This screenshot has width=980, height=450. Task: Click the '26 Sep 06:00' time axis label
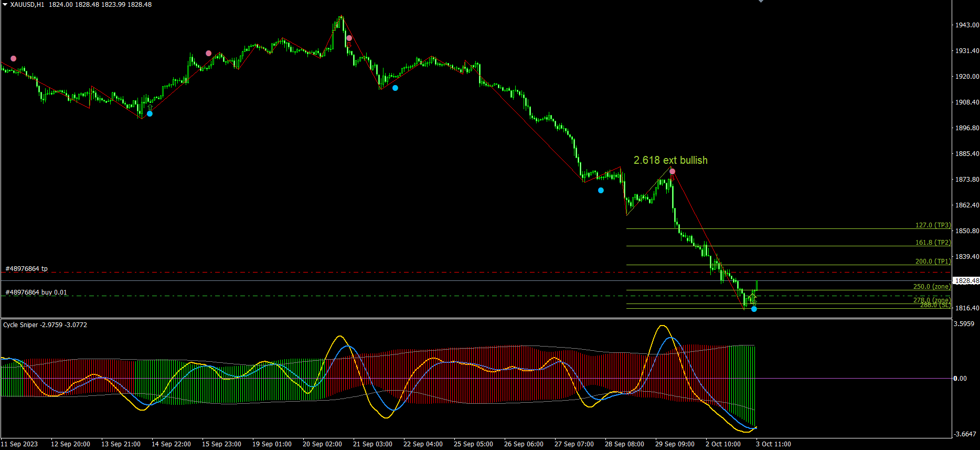[524, 444]
